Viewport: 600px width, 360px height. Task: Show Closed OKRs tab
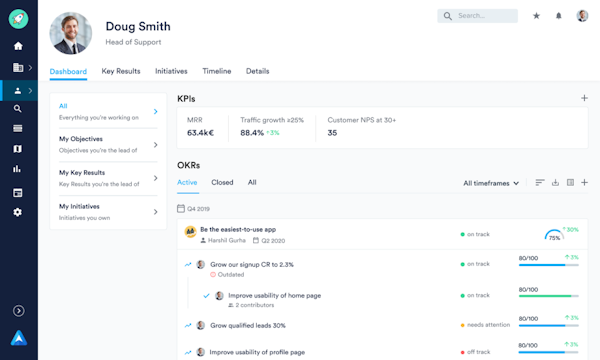222,182
